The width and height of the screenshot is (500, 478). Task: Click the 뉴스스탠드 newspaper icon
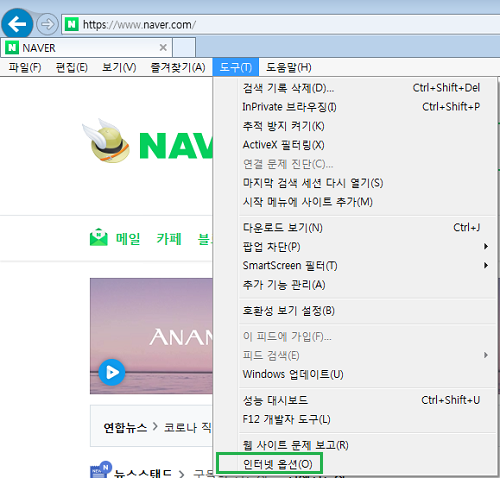pos(100,470)
